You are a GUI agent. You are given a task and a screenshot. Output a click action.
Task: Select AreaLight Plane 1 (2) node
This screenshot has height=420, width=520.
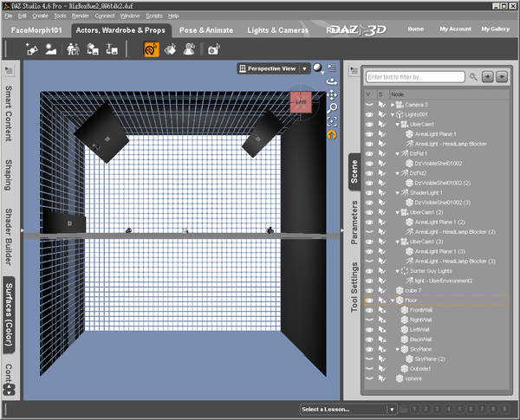tap(439, 222)
